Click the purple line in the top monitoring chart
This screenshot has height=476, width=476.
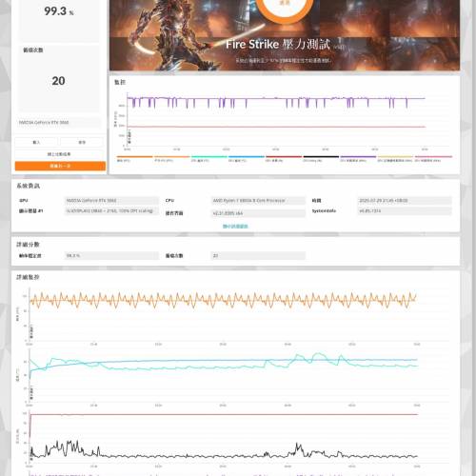276,98
